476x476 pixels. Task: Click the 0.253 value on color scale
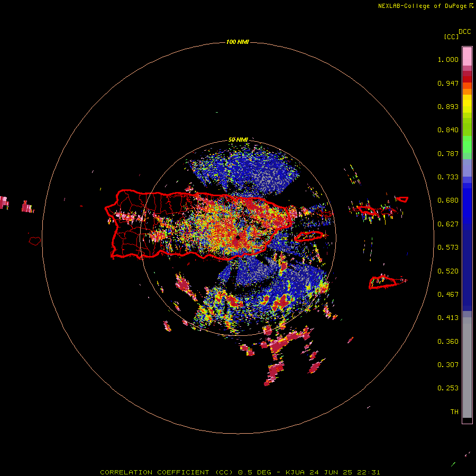448,388
